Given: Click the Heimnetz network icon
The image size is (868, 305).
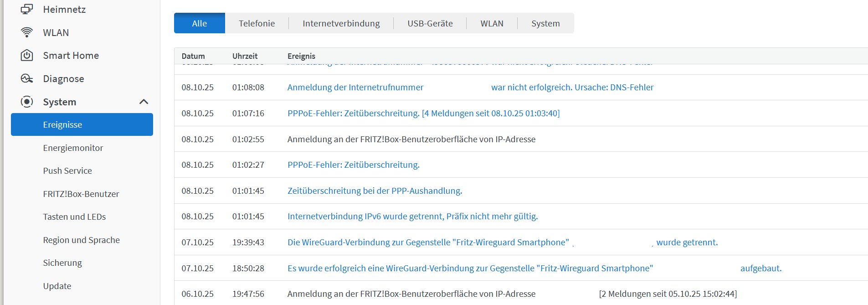Looking at the screenshot, I should pyautogui.click(x=27, y=9).
